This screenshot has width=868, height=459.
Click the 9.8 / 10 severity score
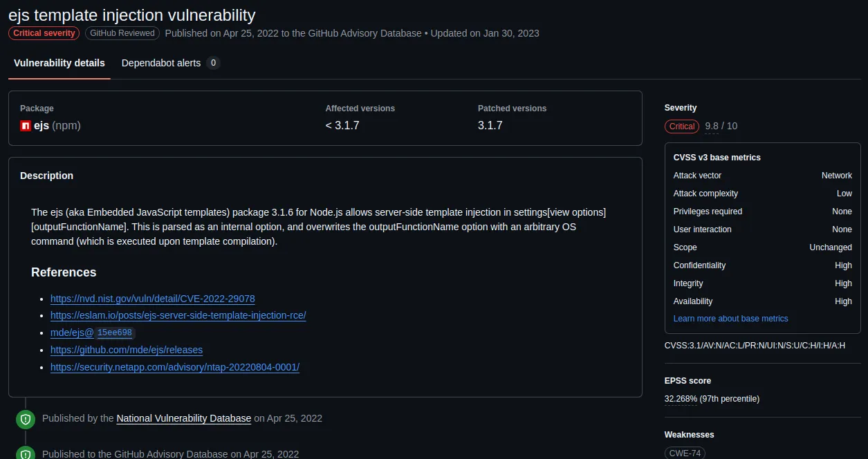(721, 126)
